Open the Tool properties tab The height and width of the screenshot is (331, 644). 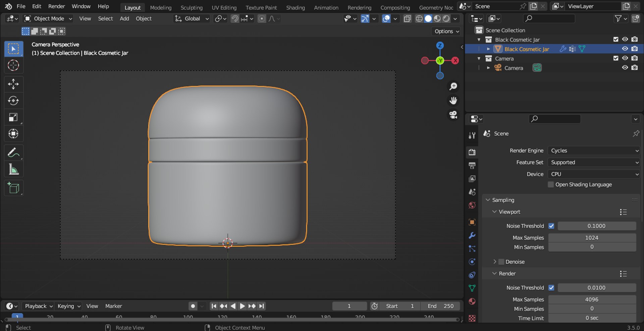[x=472, y=135]
